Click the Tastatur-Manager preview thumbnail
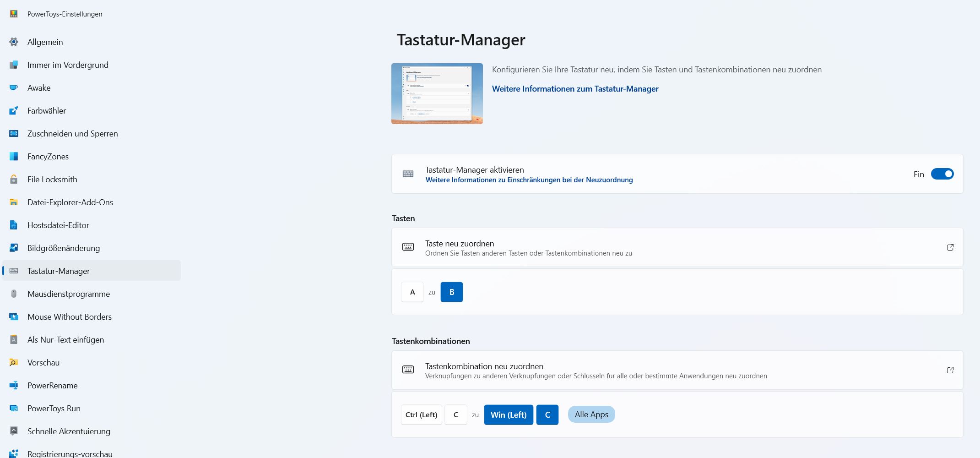 pos(437,93)
